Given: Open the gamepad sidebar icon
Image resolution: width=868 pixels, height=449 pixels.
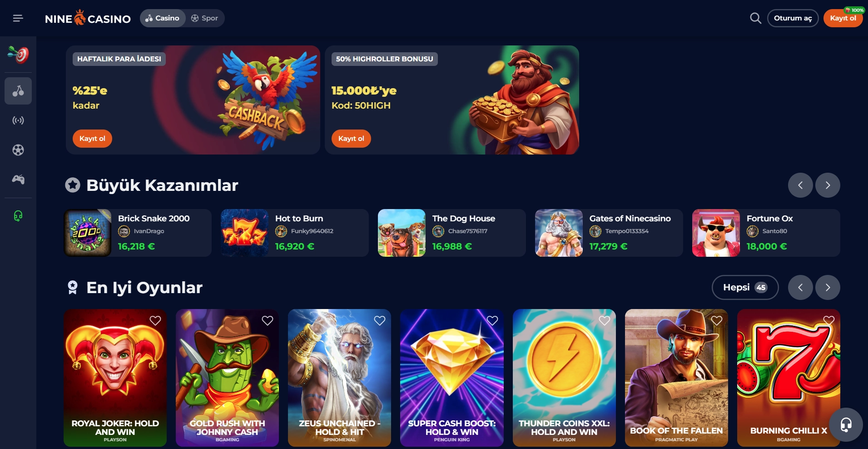Looking at the screenshot, I should (x=18, y=180).
